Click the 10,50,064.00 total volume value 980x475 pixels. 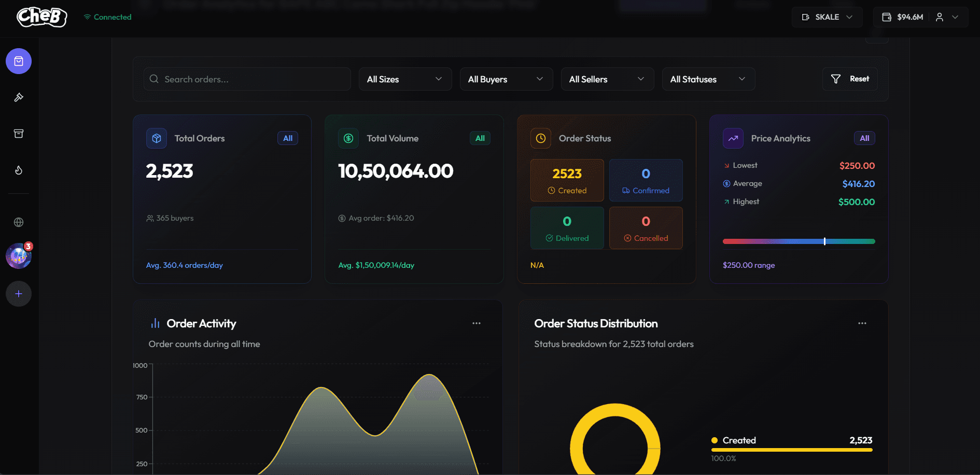(396, 171)
